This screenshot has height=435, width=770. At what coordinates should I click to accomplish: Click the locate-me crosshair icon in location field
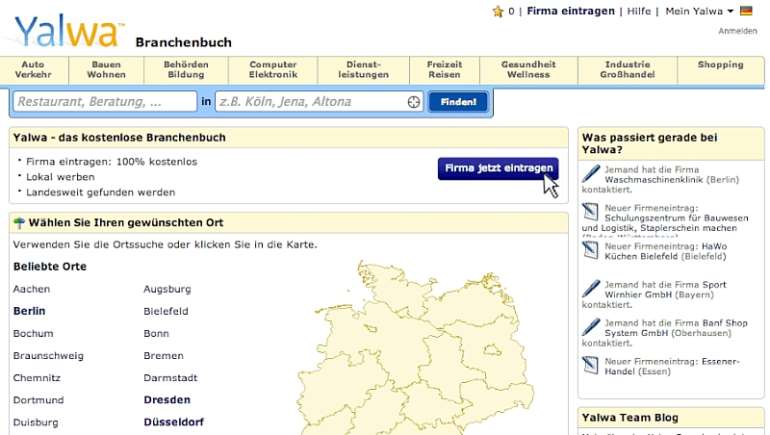coord(414,102)
